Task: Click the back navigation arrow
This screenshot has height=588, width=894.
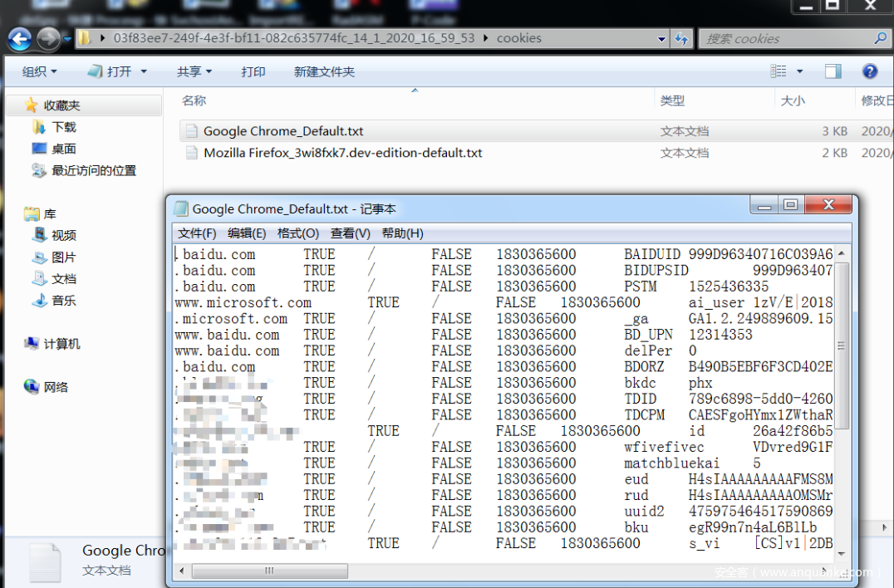Action: point(20,38)
